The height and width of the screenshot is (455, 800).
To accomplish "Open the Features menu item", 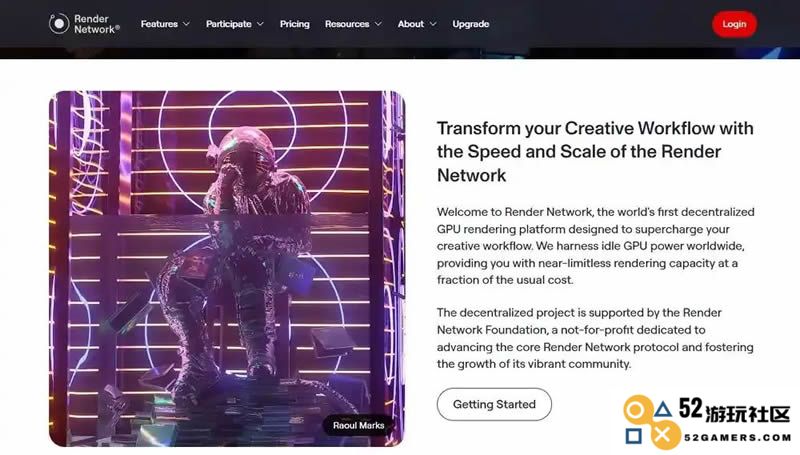I will (159, 24).
